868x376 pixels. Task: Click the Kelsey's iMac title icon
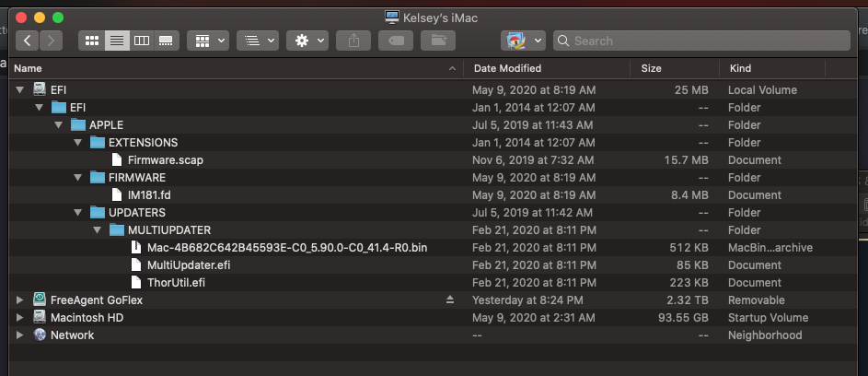pyautogui.click(x=392, y=18)
